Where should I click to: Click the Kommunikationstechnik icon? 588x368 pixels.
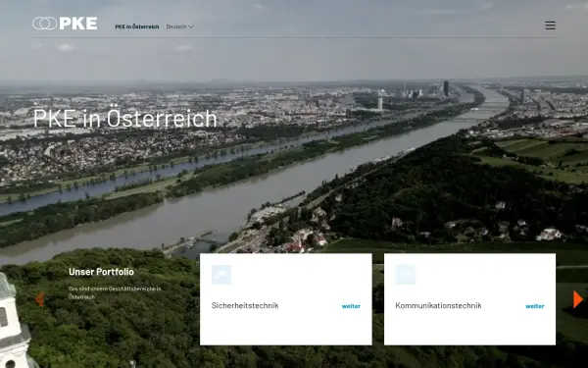pos(406,275)
